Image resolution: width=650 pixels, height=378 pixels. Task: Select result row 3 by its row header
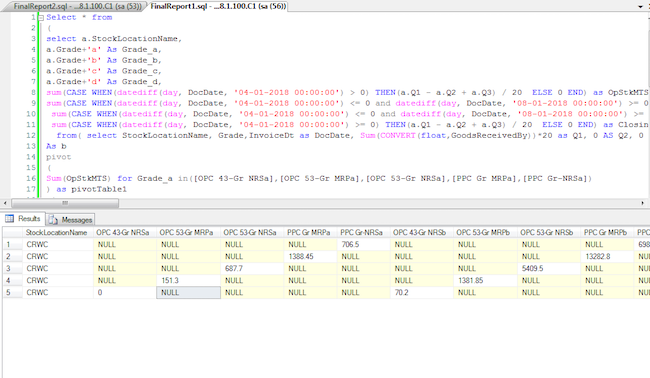point(12,269)
